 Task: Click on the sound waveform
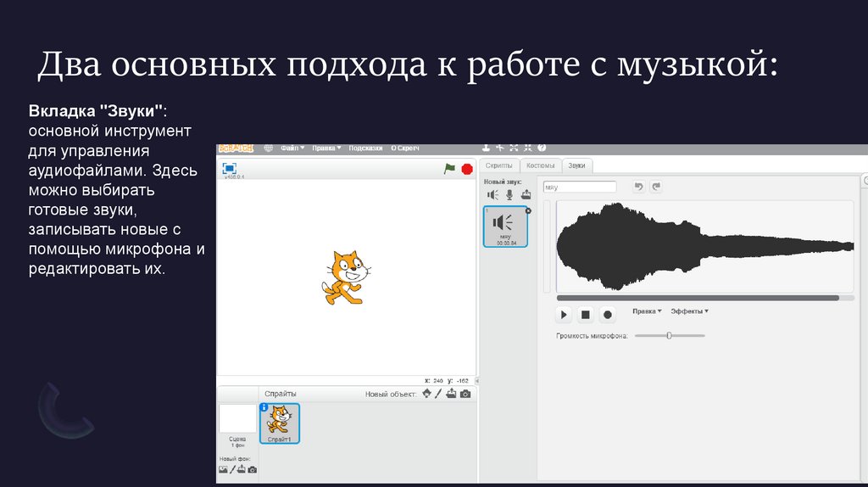click(705, 247)
